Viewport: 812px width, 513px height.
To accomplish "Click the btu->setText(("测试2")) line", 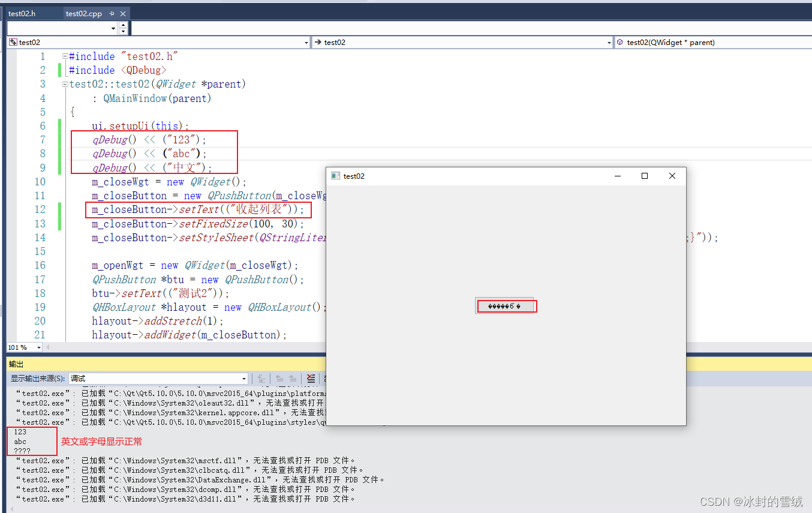I will (161, 293).
